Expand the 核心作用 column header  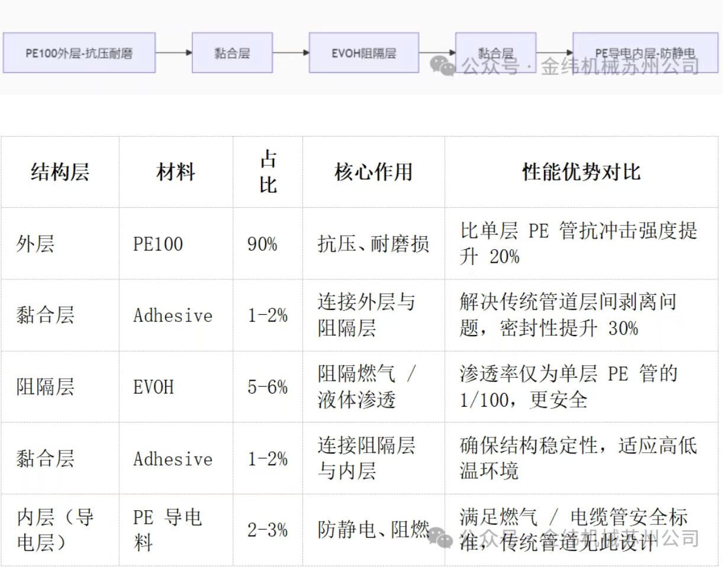pos(374,172)
